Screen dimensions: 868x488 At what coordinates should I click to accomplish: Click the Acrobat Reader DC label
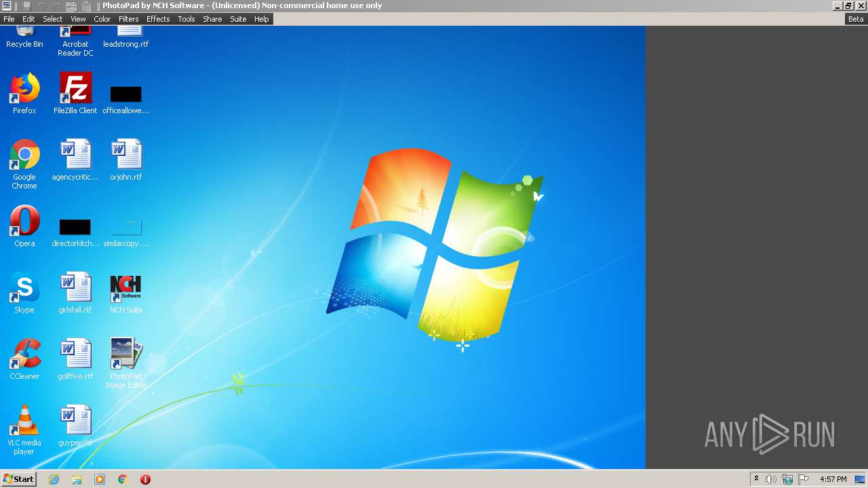pos(75,49)
